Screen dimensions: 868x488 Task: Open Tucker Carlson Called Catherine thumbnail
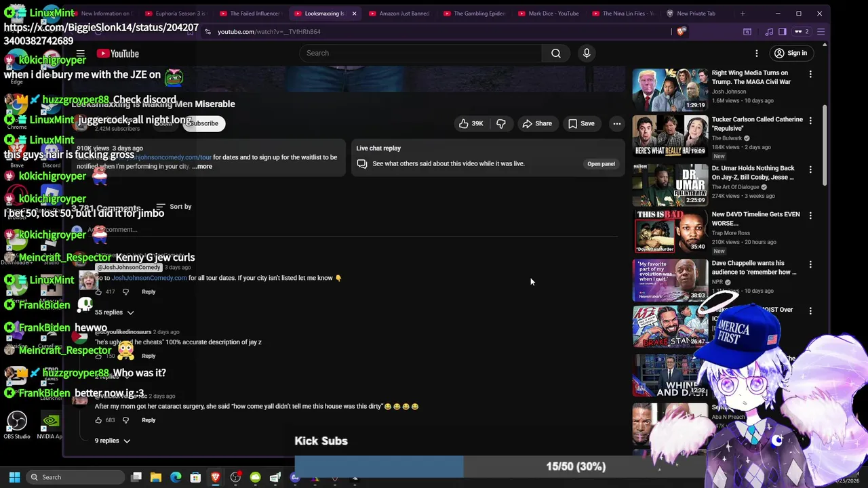(x=670, y=136)
